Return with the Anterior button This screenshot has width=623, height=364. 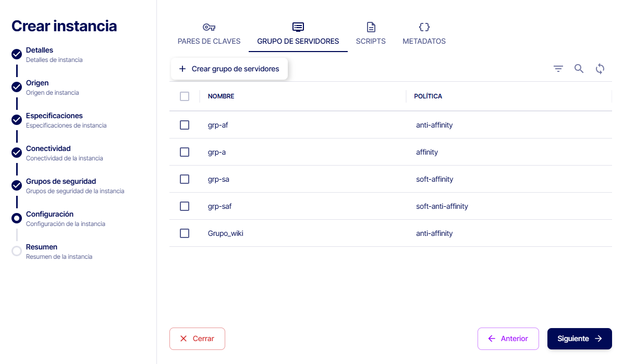click(508, 338)
